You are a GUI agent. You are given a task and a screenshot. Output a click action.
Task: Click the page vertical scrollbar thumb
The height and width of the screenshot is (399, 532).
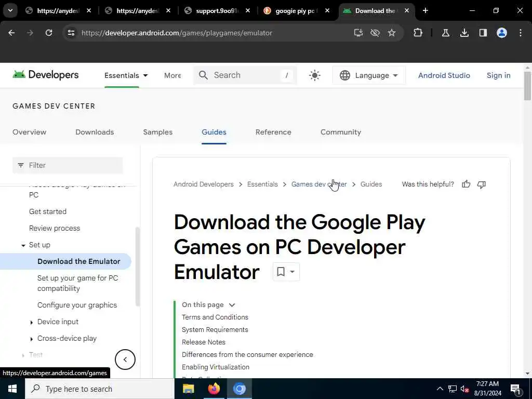point(527,86)
